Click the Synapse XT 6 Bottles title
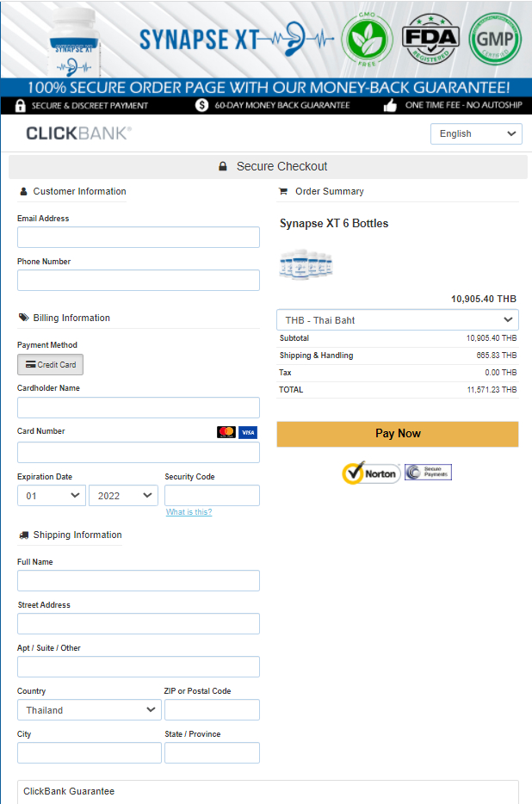Viewport: 532px width, 804px height. click(x=334, y=224)
